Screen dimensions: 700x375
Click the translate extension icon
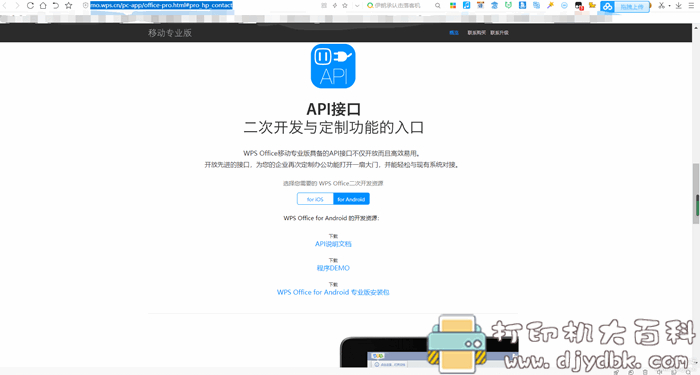click(x=536, y=5)
